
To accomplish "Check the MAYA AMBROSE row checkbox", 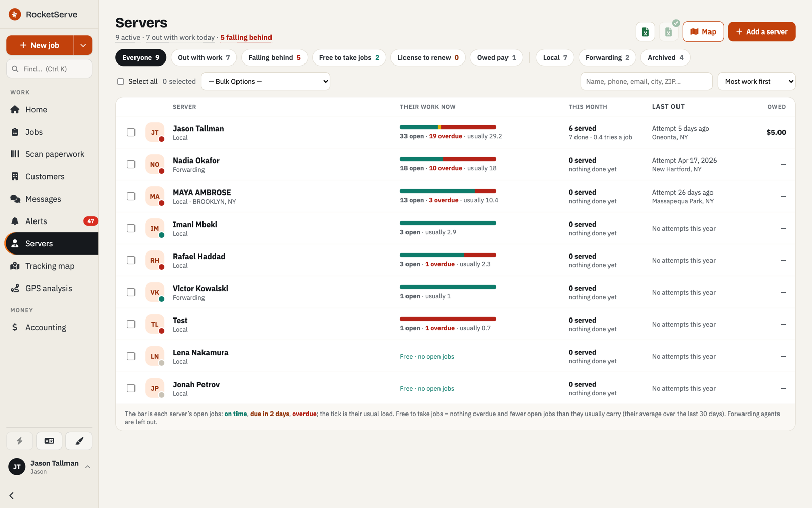I will (x=131, y=196).
